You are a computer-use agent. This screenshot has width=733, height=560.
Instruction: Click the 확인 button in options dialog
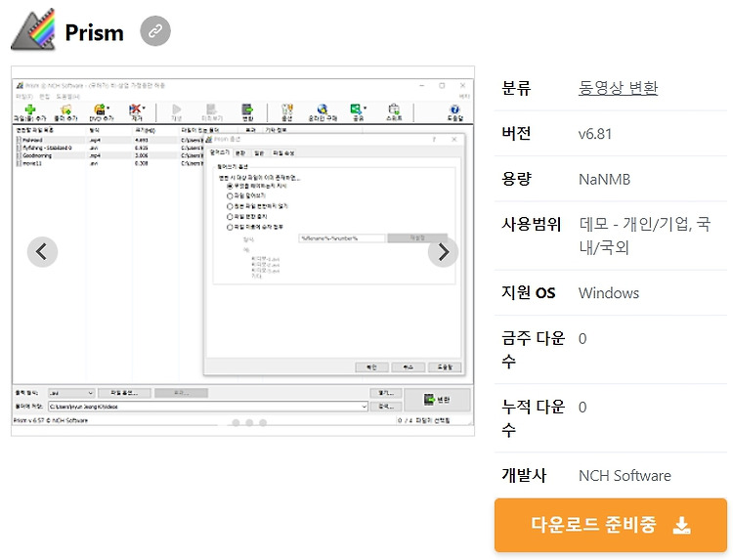[x=371, y=366]
